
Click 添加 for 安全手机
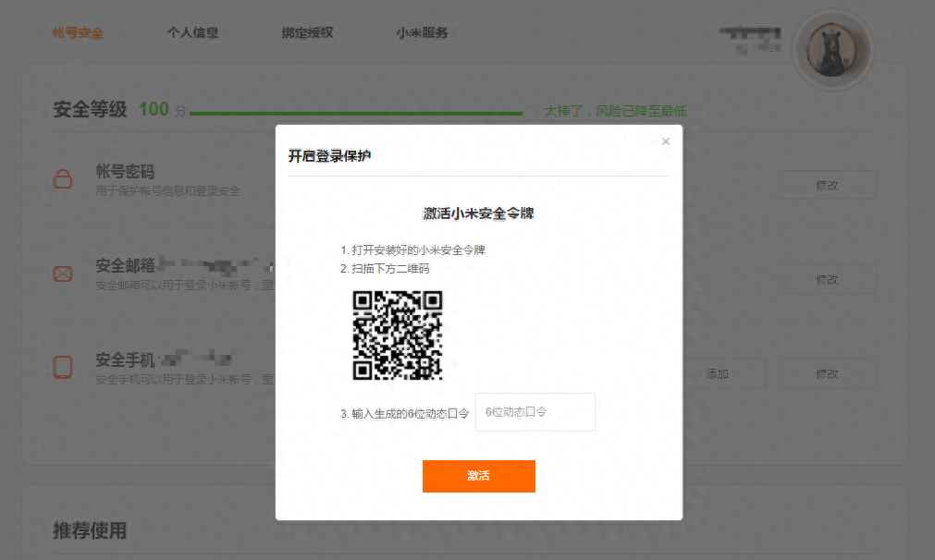[718, 373]
